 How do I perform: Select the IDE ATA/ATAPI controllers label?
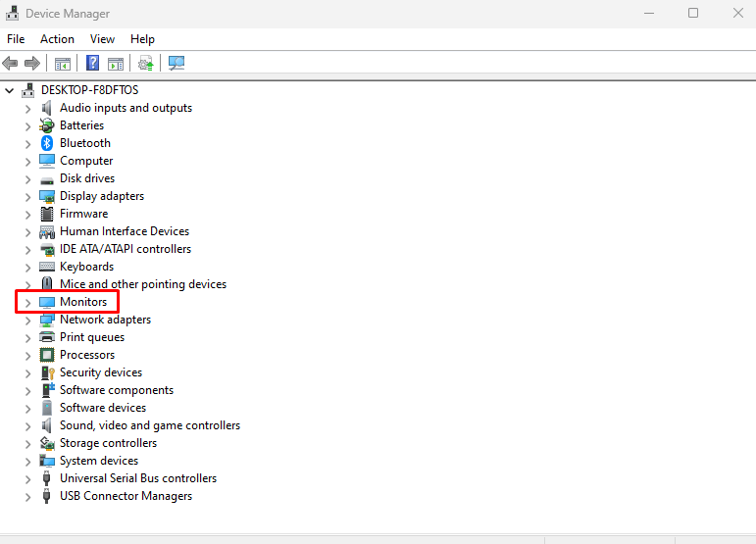coord(126,249)
